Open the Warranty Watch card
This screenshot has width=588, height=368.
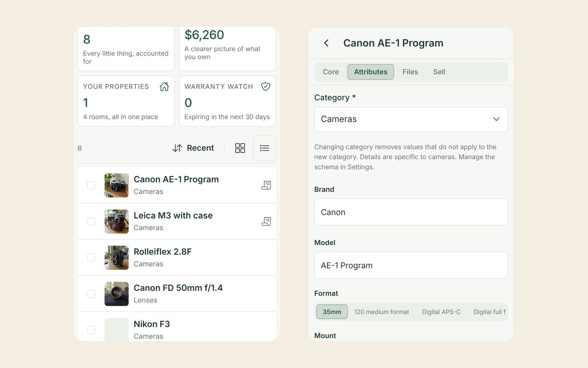(x=227, y=101)
